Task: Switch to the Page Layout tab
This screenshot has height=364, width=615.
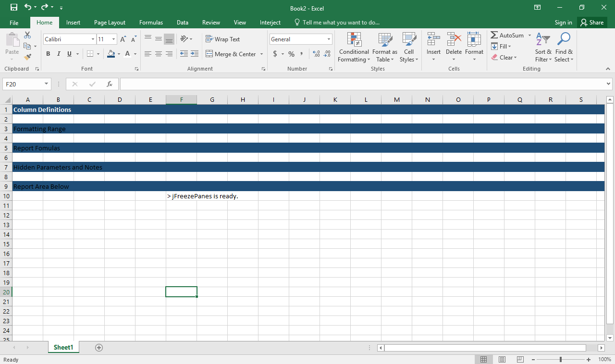Action: click(110, 23)
